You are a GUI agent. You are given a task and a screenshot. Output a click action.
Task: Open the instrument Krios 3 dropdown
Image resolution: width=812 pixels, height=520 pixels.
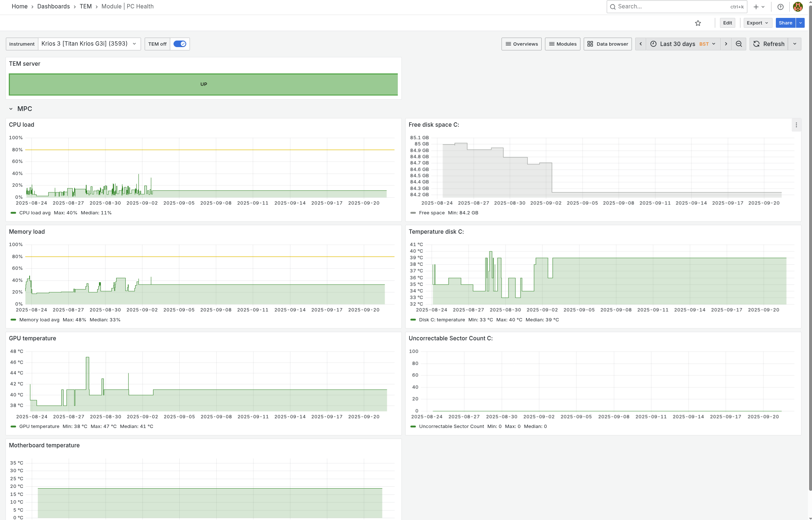89,44
